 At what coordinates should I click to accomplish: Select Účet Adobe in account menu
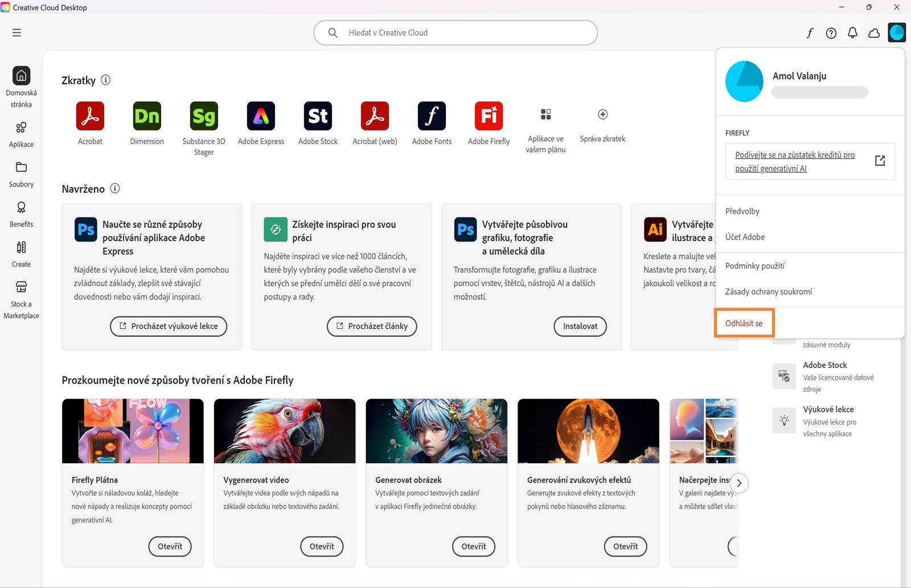(745, 237)
